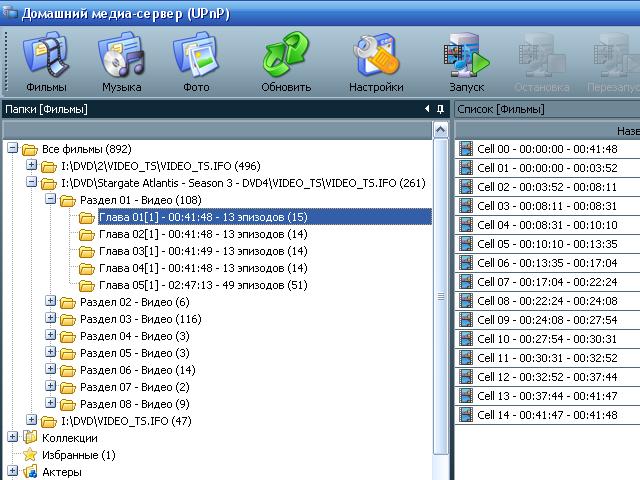640x480 pixels.
Task: Click the Музыка (Music) toolbar icon
Action: (x=121, y=61)
